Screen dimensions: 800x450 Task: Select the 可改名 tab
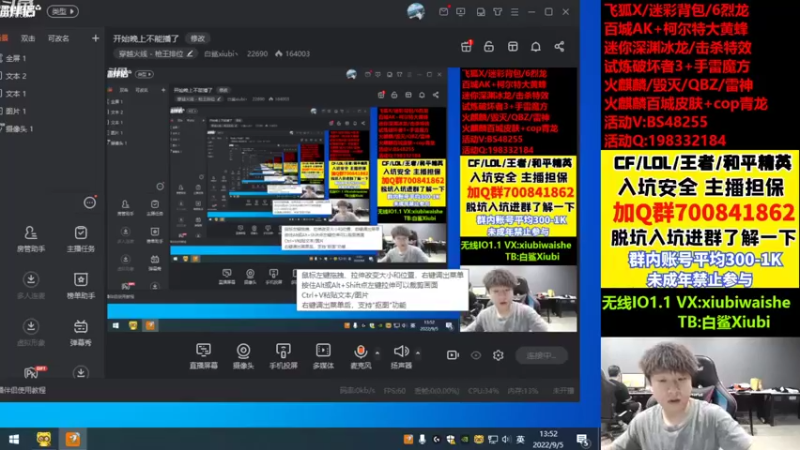(58, 38)
